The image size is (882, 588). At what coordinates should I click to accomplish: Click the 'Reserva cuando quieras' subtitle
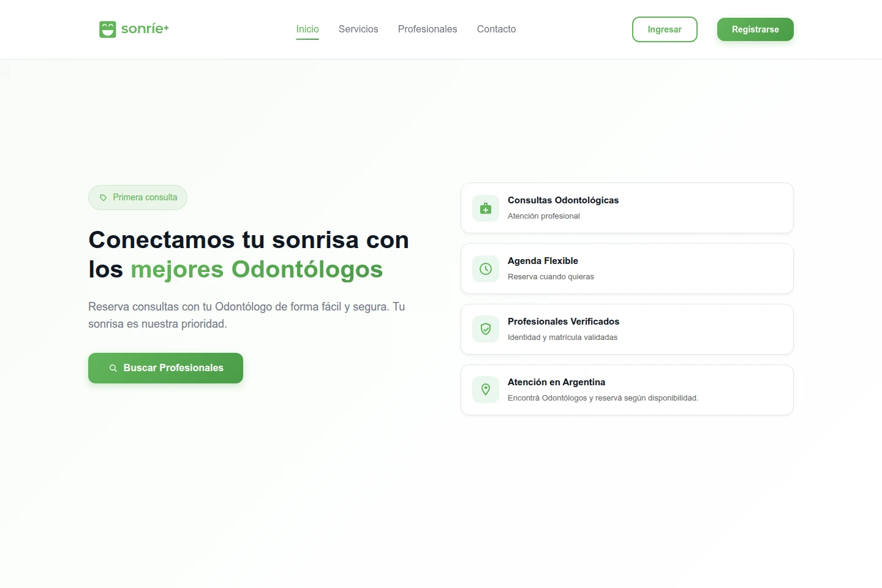tap(551, 277)
